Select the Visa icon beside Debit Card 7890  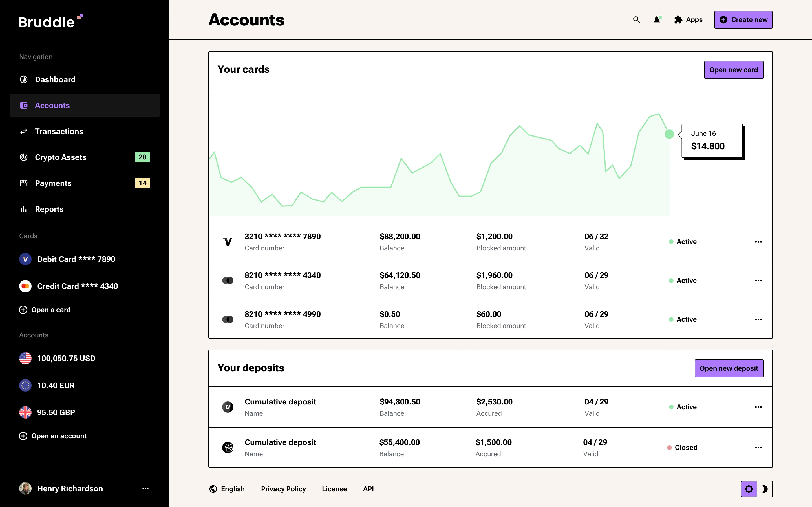(25, 259)
